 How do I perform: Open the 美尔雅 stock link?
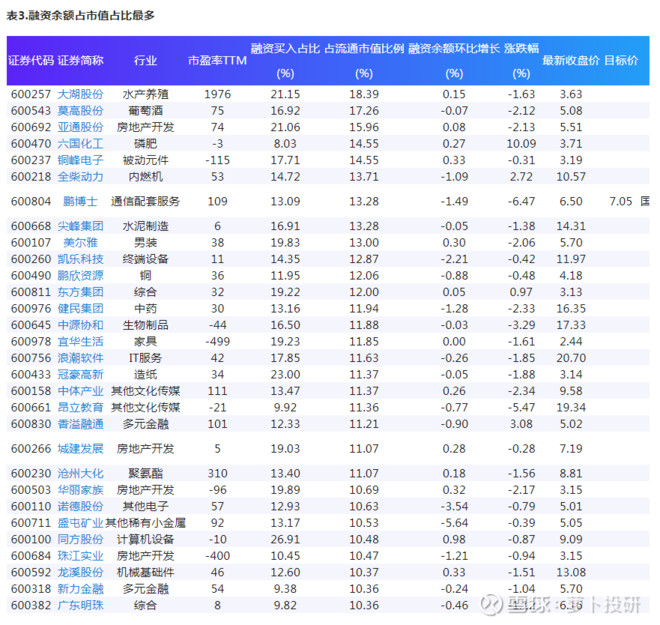point(80,242)
